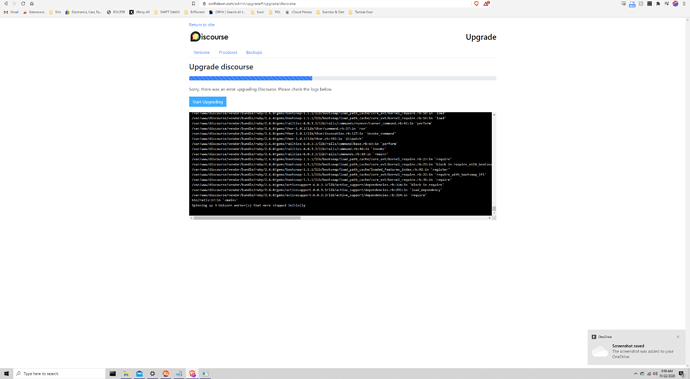Screen dimensions: 690x379
Task: Dismiss the OneDrive notification with close icon
Action: tap(678, 337)
